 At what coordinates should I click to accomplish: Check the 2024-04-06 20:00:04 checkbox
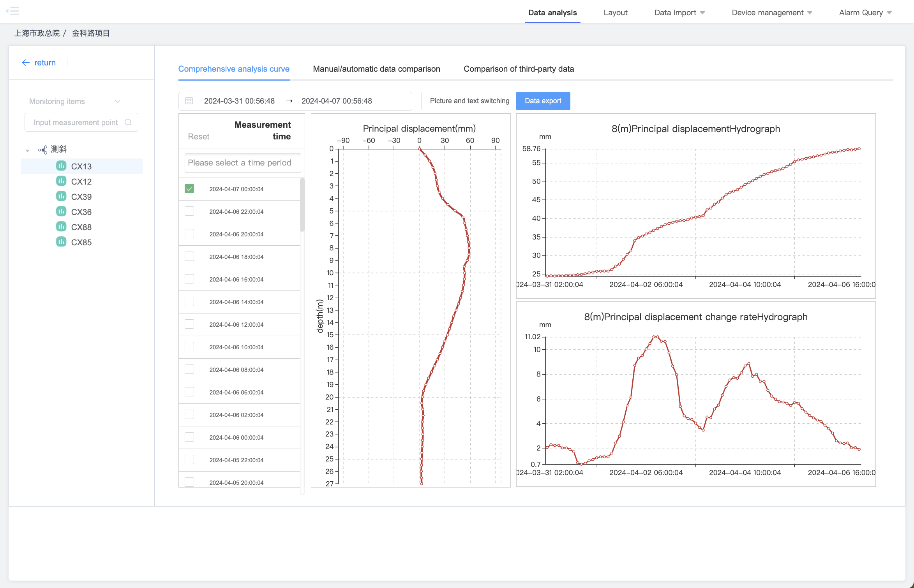coord(189,234)
